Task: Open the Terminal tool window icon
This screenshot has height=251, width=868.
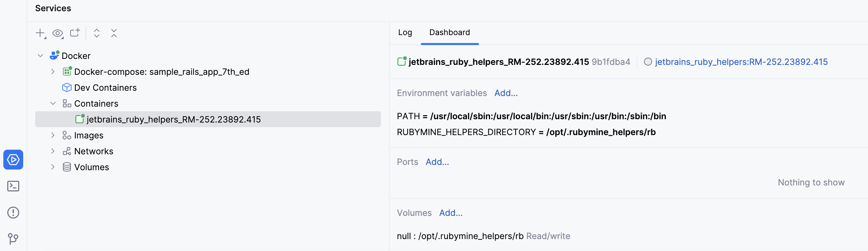Action: tap(13, 186)
